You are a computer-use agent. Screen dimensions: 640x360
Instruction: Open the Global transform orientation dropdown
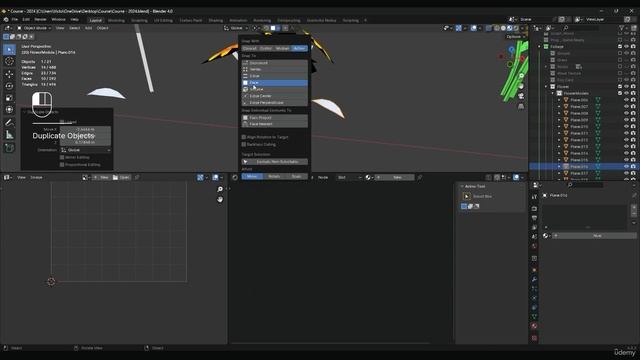(236, 28)
